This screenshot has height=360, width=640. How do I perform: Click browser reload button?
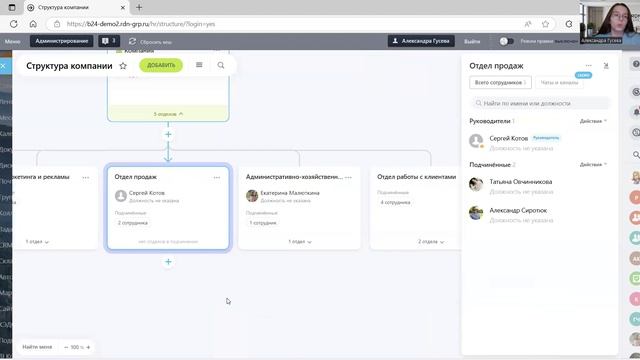(13, 24)
